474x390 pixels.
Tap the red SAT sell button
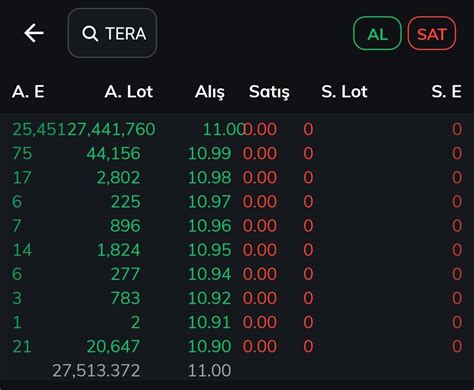coord(432,33)
